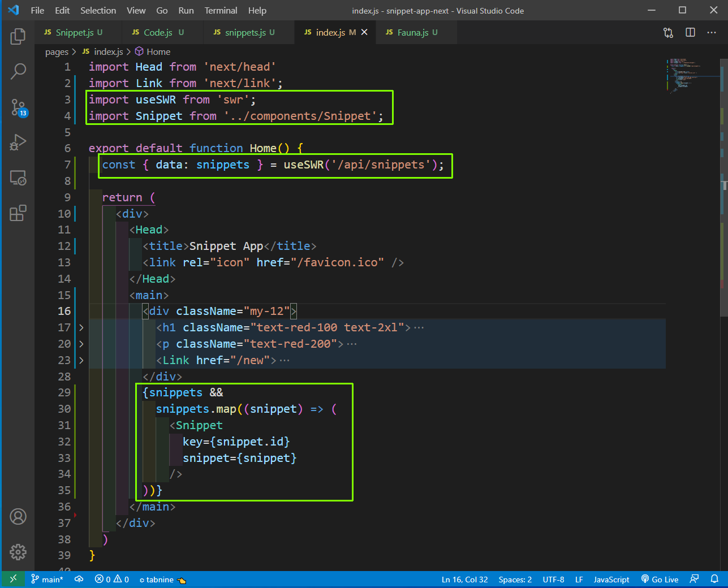
Task: Open the More Actions ellipsis menu
Action: coord(712,32)
